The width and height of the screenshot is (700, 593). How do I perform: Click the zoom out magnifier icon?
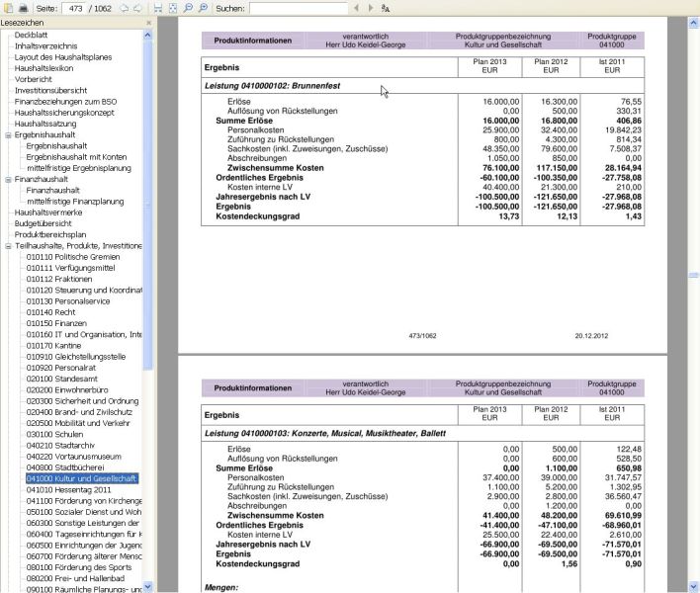[x=187, y=8]
